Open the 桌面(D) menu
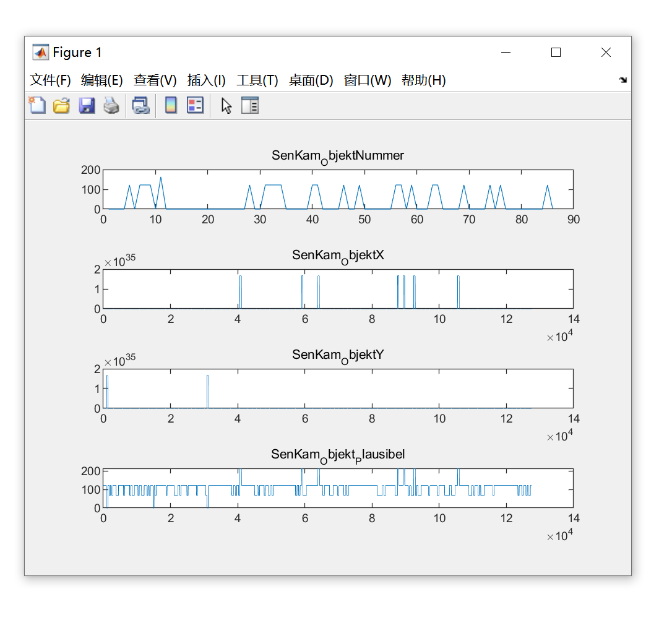672x628 pixels. point(311,80)
